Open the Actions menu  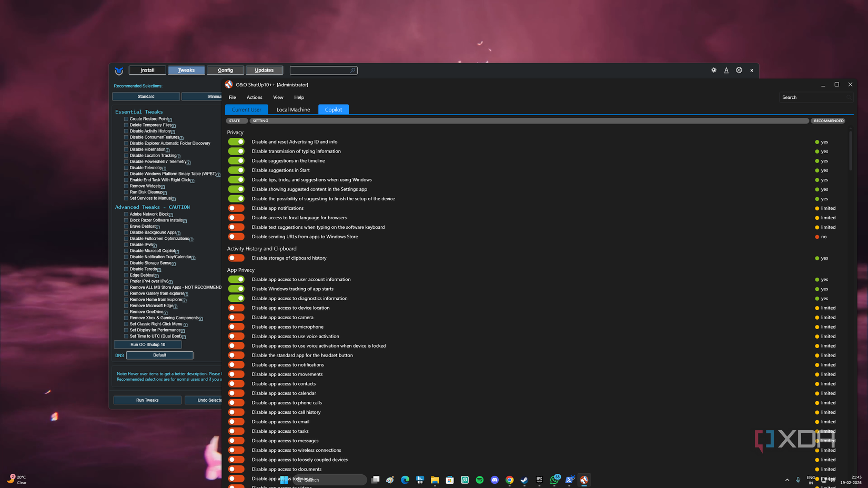[x=255, y=97]
